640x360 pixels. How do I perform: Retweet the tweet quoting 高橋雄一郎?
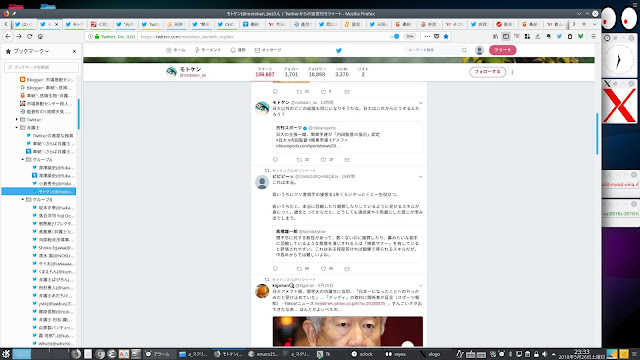[299, 269]
